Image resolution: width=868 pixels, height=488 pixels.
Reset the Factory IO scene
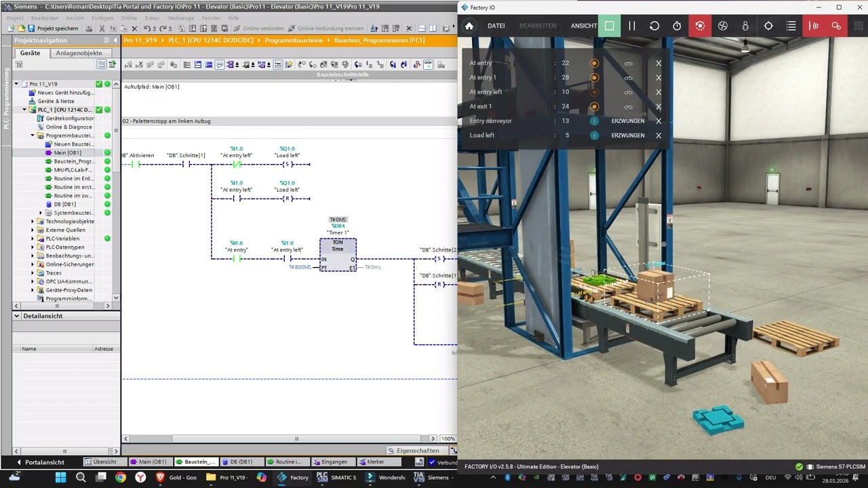(x=654, y=26)
